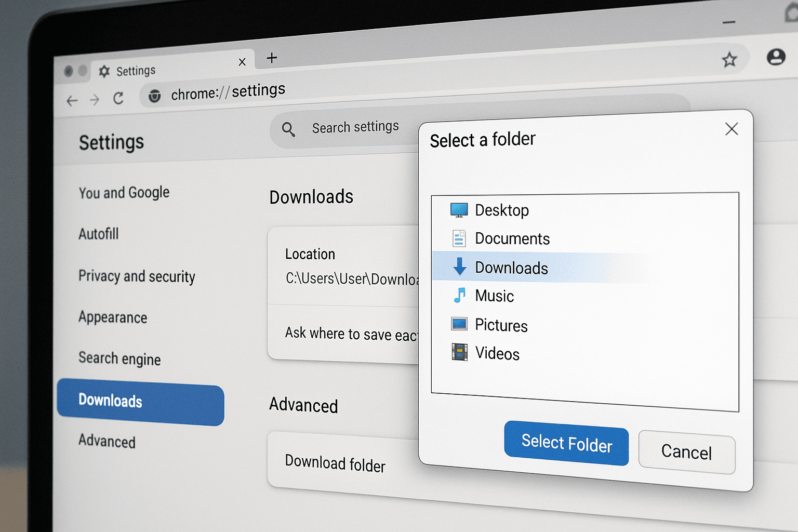Click the Settings page title
The image size is (798, 532).
pos(111,142)
